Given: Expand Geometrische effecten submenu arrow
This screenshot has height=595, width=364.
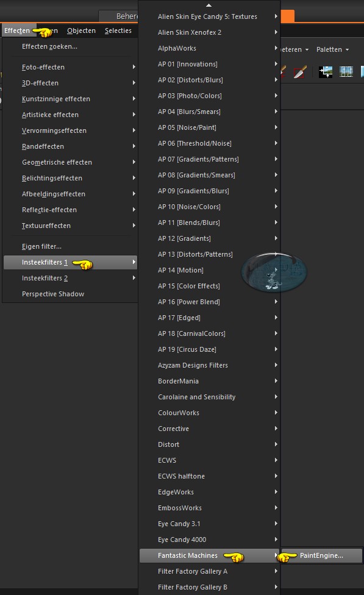Looking at the screenshot, I should [x=134, y=162].
